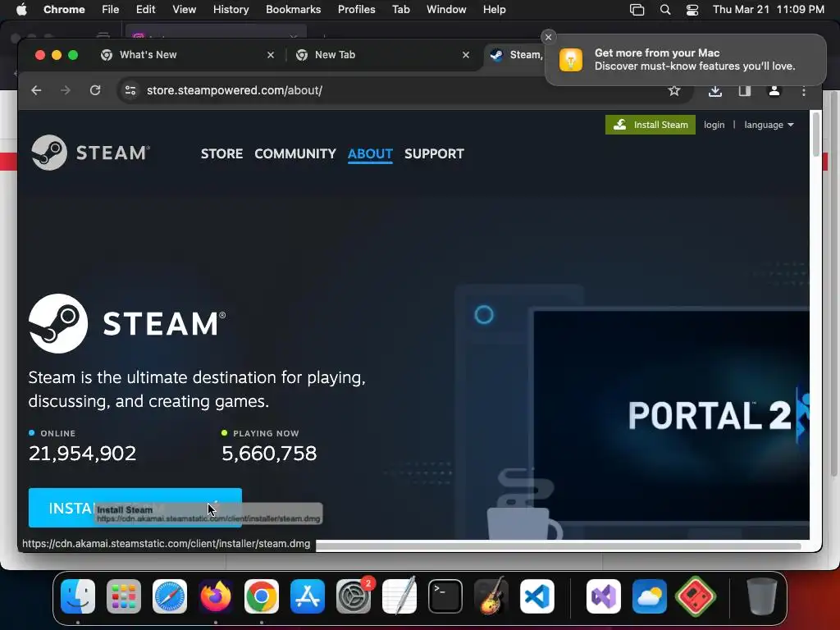This screenshot has width=840, height=630.
Task: Open the Profiles menu
Action: pyautogui.click(x=356, y=10)
